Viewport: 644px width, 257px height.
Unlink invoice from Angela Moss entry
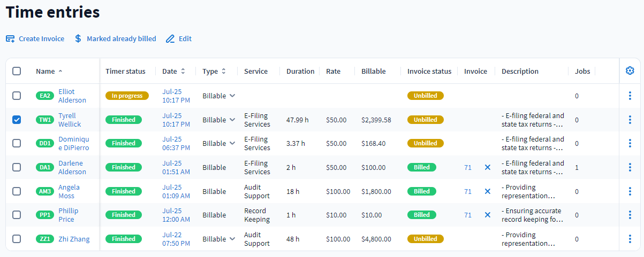pyautogui.click(x=487, y=191)
